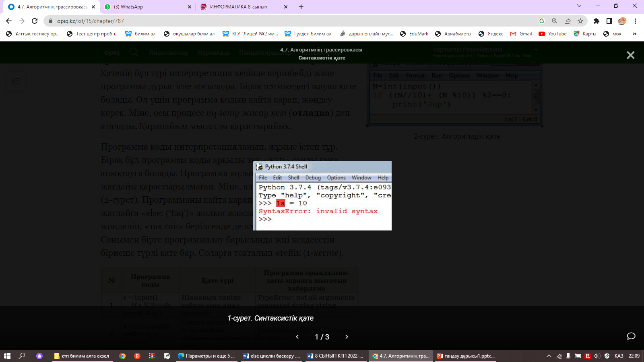Open the YouTube bookmark
Viewport: 644px width, 362px height.
point(553,34)
